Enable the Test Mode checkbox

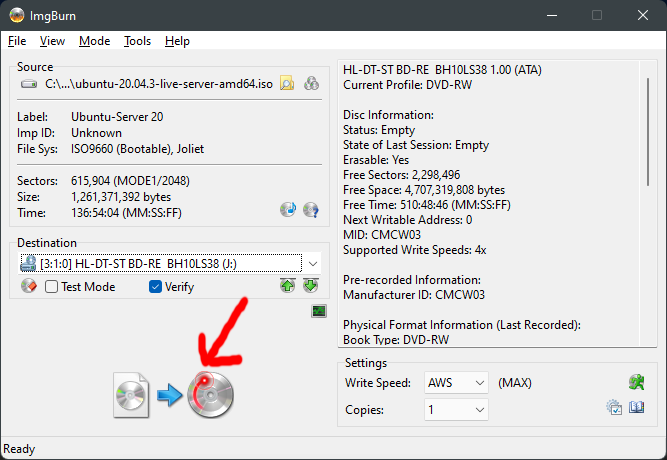51,286
